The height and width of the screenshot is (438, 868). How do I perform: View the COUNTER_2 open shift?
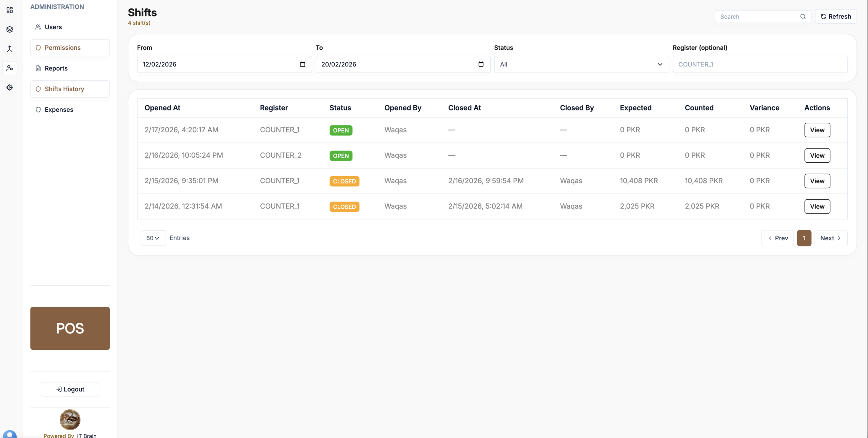pyautogui.click(x=817, y=156)
